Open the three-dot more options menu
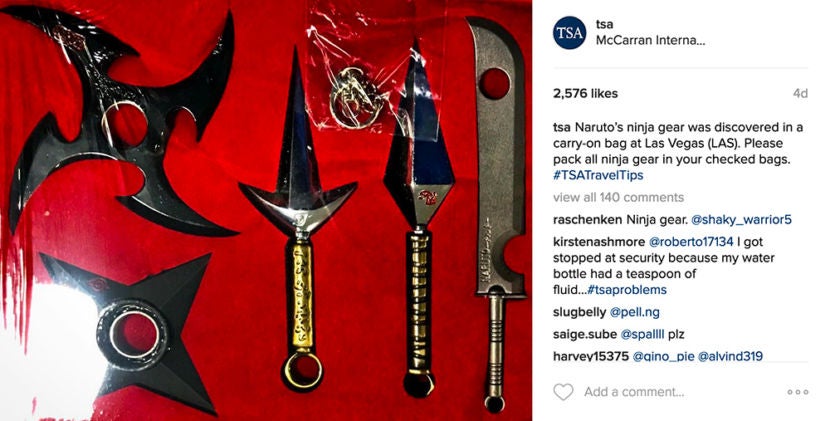The width and height of the screenshot is (830, 421). tap(798, 392)
